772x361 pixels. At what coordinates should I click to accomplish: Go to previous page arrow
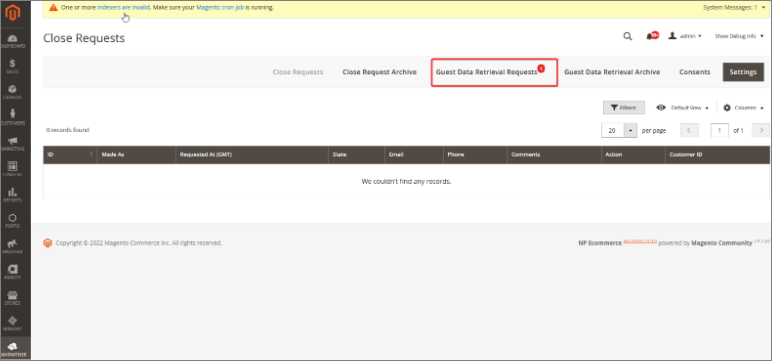[689, 131]
